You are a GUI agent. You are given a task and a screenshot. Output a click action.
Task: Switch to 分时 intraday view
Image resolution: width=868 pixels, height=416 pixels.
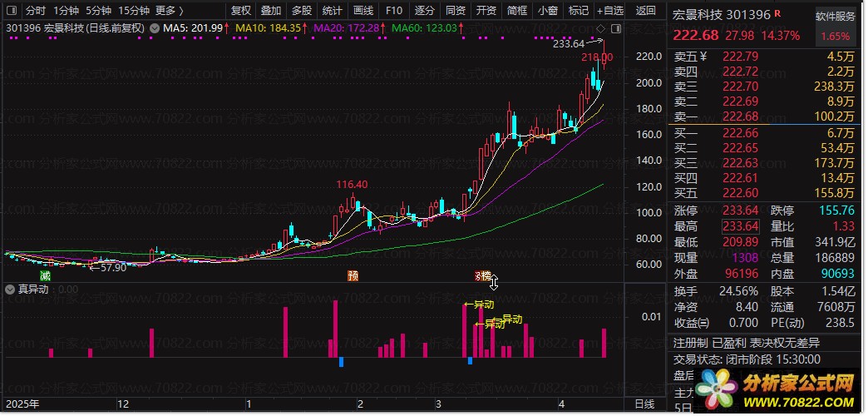click(36, 10)
